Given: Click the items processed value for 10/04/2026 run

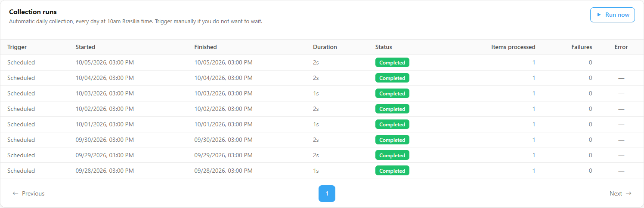Looking at the screenshot, I should coord(534,78).
